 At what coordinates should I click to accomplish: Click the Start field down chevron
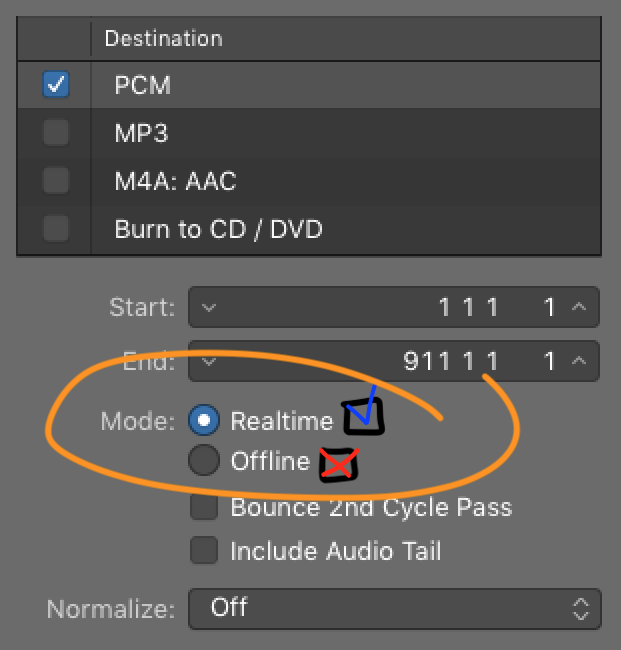[x=208, y=308]
